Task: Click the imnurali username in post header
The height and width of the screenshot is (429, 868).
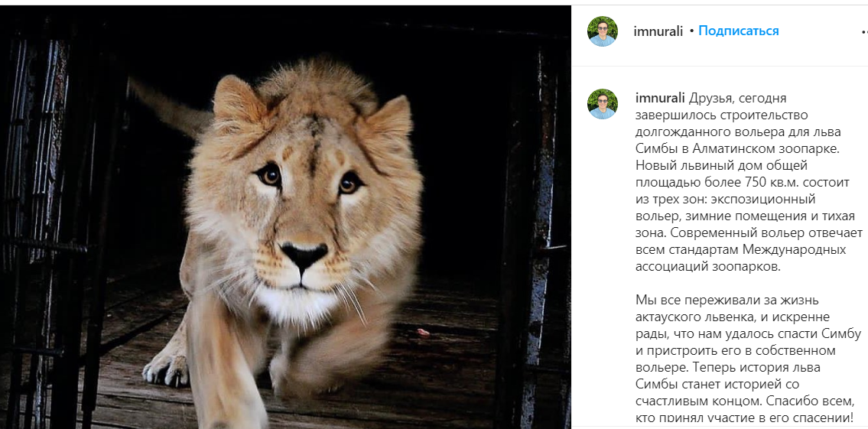Action: click(658, 31)
